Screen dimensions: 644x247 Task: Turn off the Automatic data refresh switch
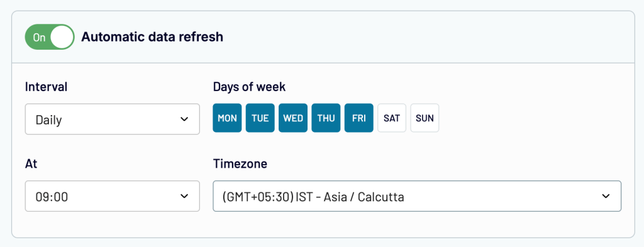(x=50, y=37)
